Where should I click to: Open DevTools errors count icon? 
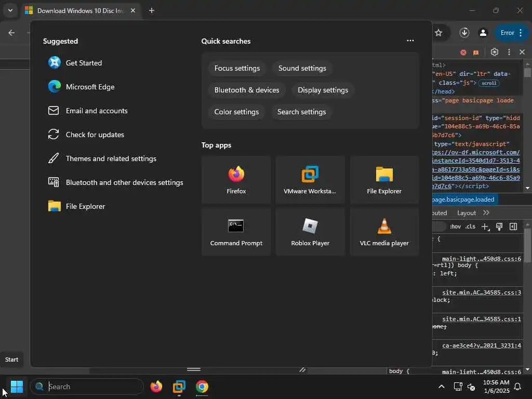(x=463, y=52)
